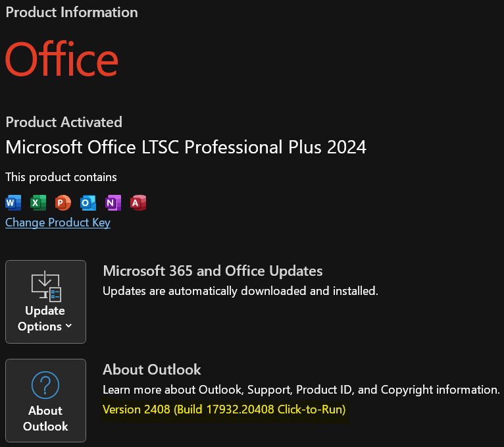Click the Microsoft 365 and Office Updates heading
This screenshot has height=447, width=504.
tap(213, 271)
